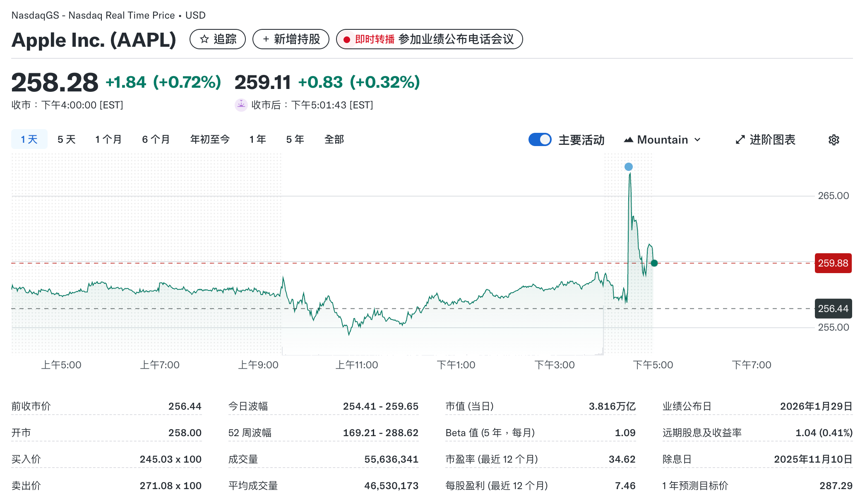Viewport: 860px width, 504px height.
Task: Click the 新增持股 button
Action: 291,39
